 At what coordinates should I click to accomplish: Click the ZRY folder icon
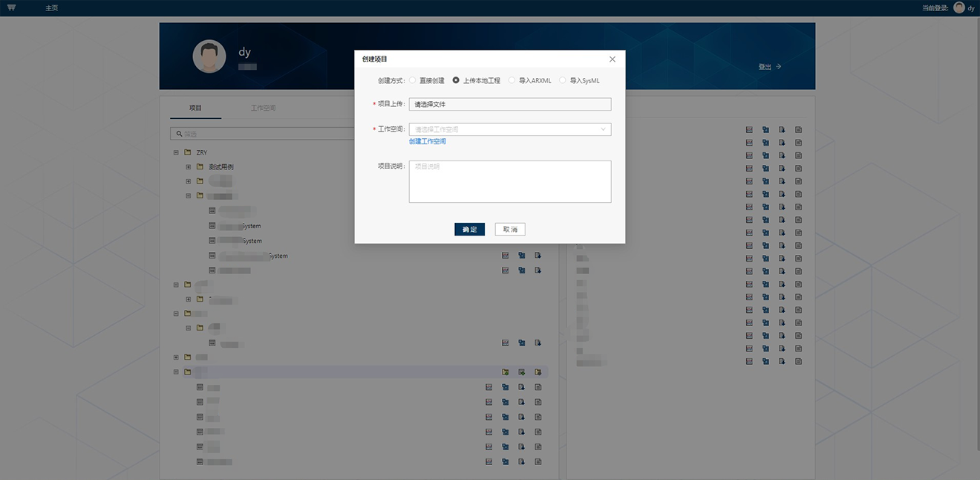click(188, 152)
